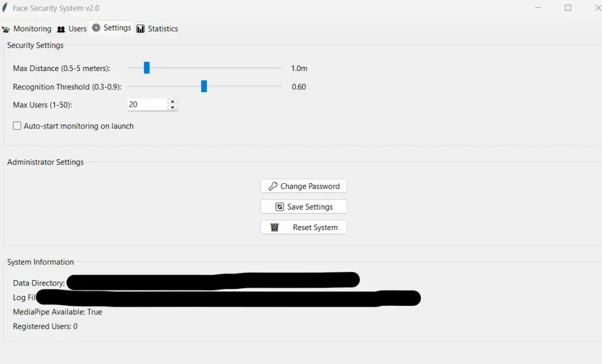Decrease Max Users with down arrow
Image resolution: width=602 pixels, height=364 pixels.
click(173, 108)
